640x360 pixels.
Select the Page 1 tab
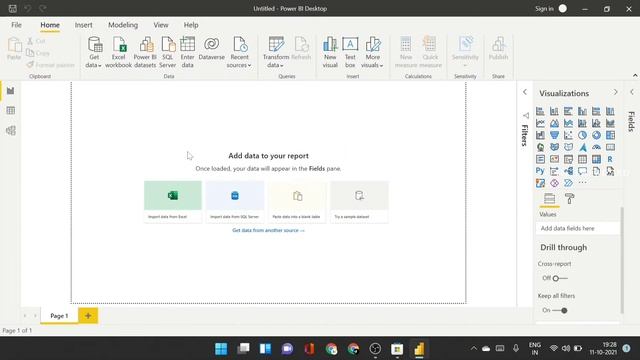tap(59, 316)
